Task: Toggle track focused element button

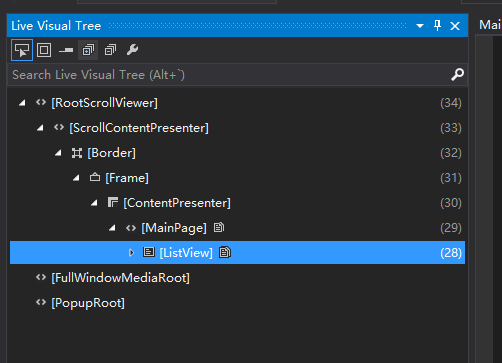Action: tap(66, 50)
